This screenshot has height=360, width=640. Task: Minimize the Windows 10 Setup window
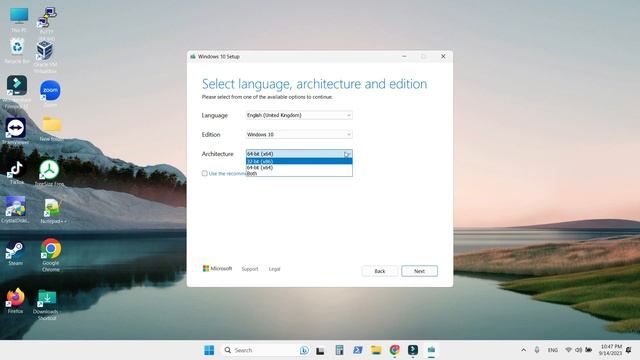[x=404, y=56]
